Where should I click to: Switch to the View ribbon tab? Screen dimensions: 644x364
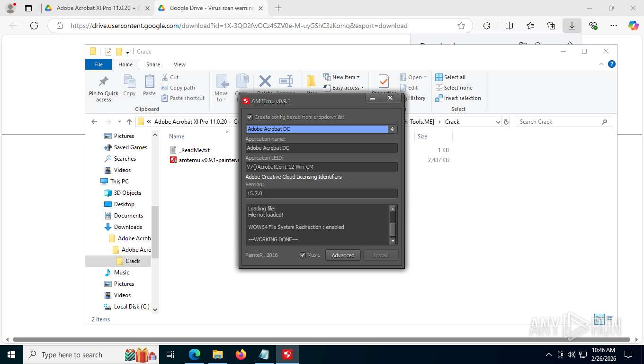pos(179,64)
